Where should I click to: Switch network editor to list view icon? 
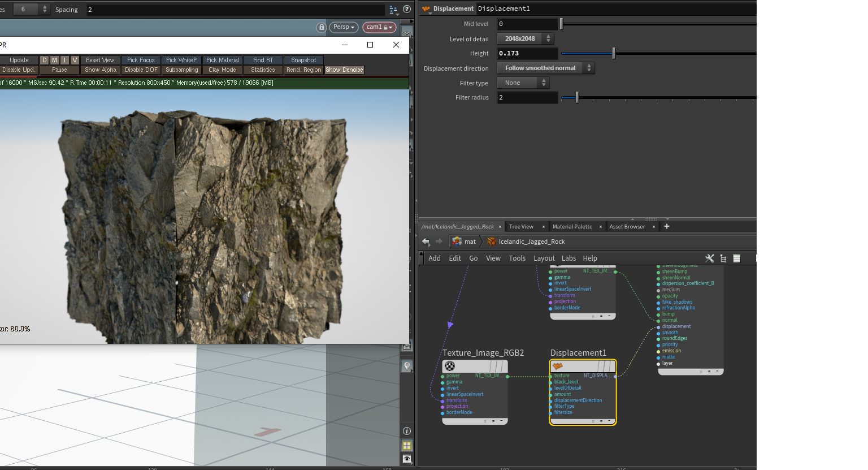coord(737,258)
